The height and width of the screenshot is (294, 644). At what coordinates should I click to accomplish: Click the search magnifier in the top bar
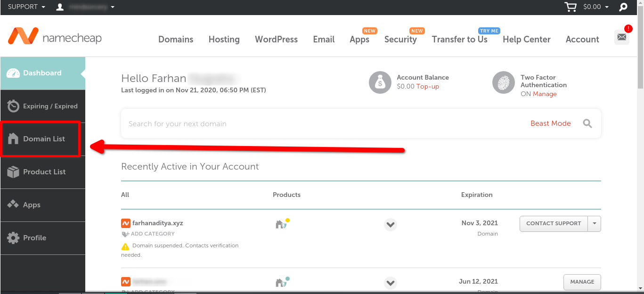[x=623, y=7]
